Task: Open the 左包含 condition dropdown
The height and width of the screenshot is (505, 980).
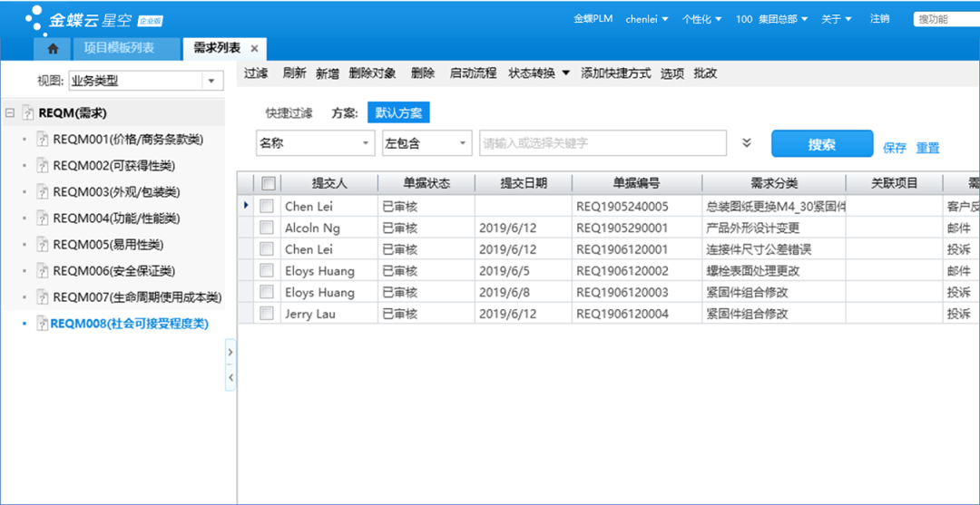Action: click(x=462, y=143)
